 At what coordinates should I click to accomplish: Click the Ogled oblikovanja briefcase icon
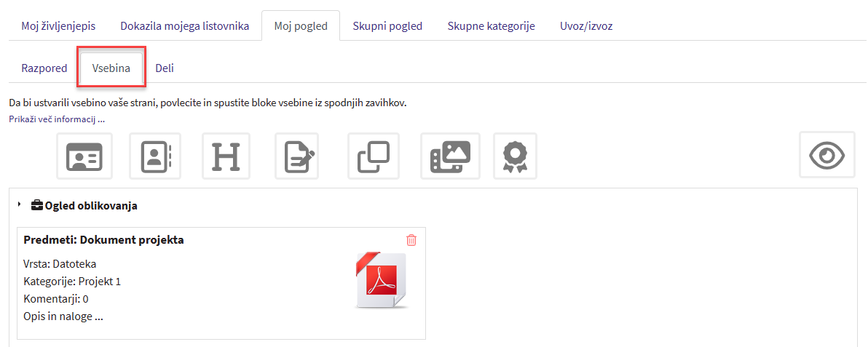37,206
